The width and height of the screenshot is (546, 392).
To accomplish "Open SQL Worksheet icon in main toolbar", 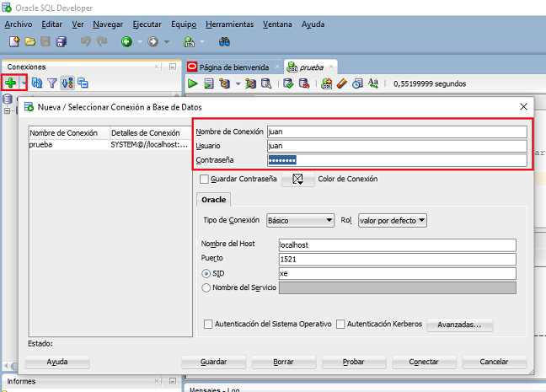I will point(189,42).
